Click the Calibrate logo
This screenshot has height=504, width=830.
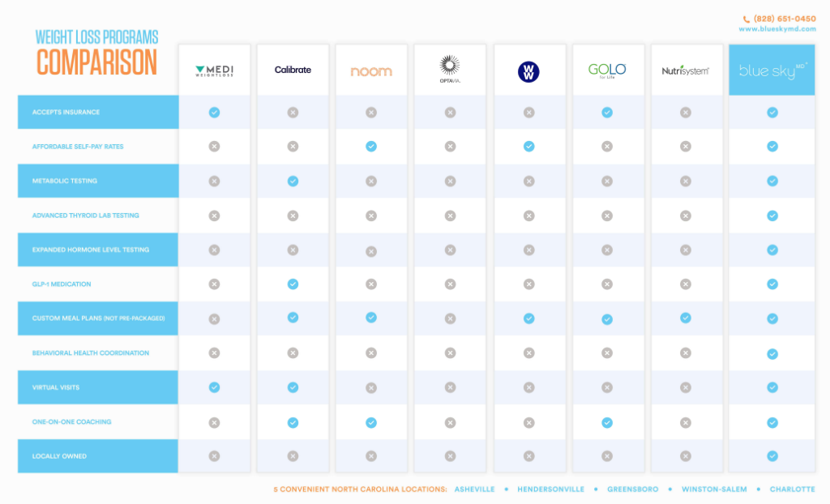pyautogui.click(x=293, y=70)
